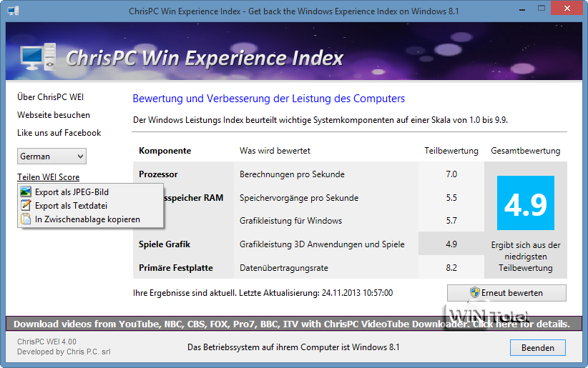Open Like uns auf Facebook link

[59, 133]
